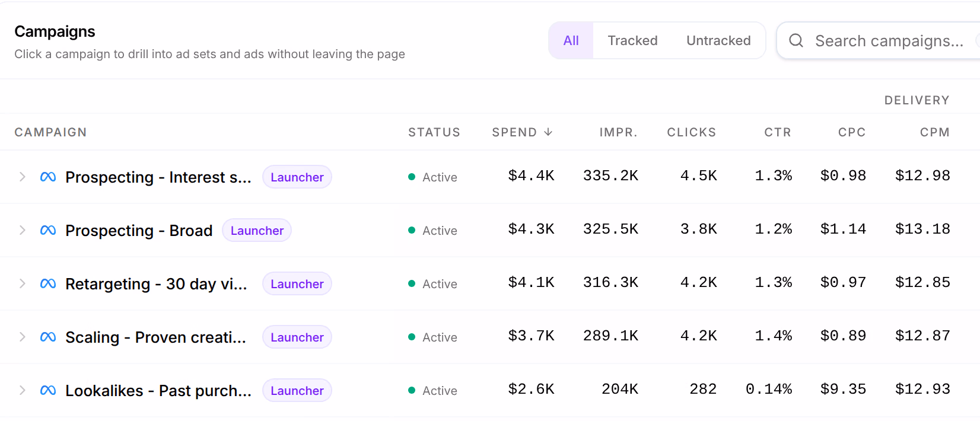980x421 pixels.
Task: Switch to the Tracked filter tab
Action: click(x=632, y=40)
